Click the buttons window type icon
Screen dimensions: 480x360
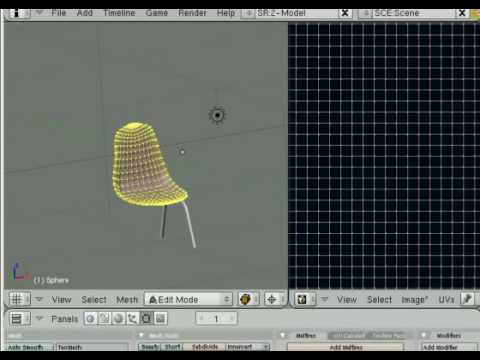[16, 319]
